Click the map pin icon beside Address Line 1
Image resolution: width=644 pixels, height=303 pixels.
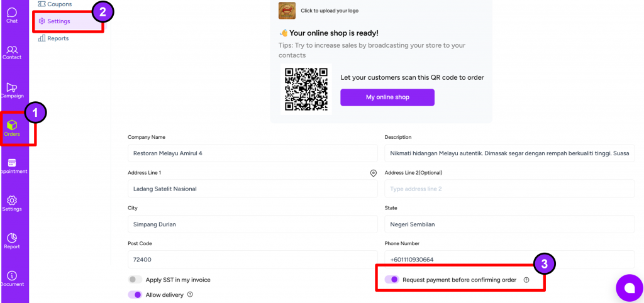(373, 173)
